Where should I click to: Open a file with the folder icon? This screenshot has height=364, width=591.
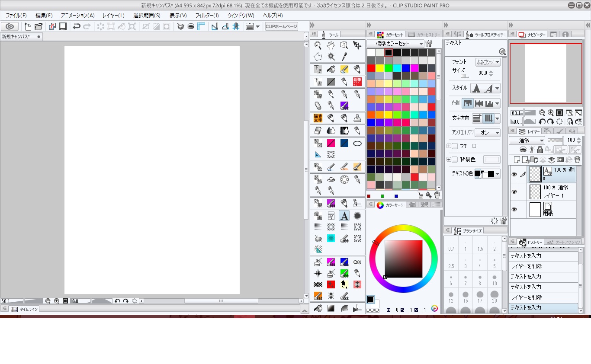39,27
